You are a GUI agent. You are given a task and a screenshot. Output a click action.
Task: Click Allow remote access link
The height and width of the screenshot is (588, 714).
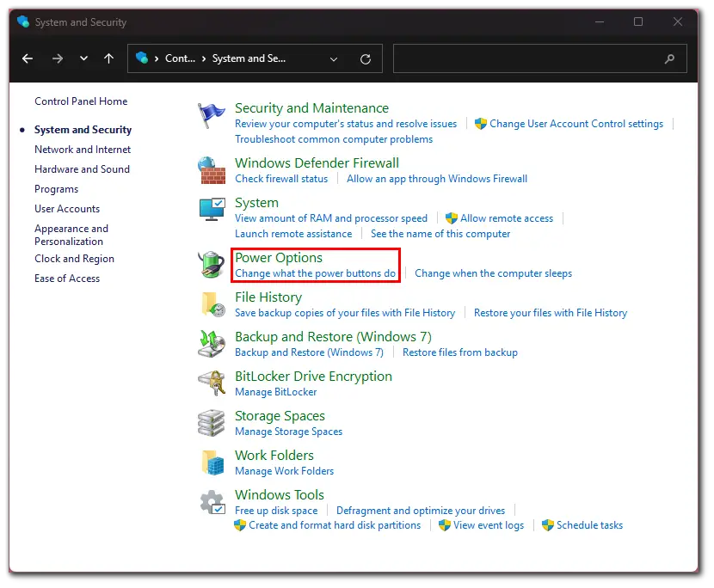(x=507, y=218)
